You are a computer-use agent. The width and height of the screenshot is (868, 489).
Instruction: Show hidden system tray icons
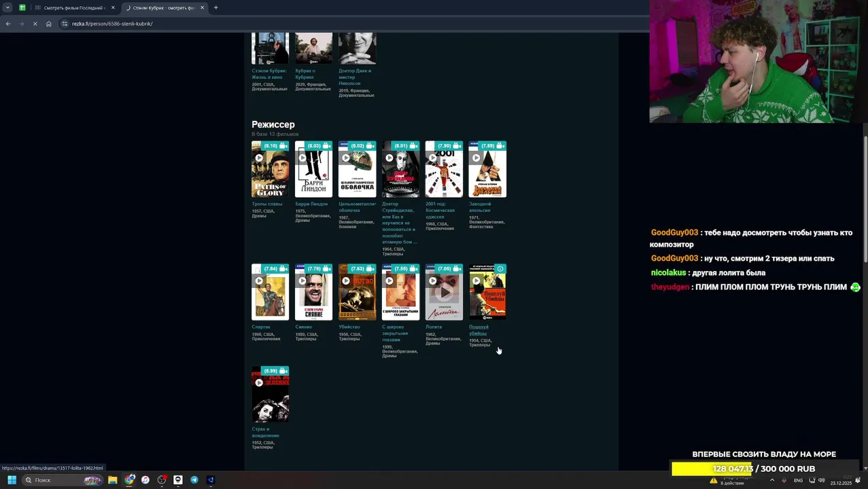point(772,480)
